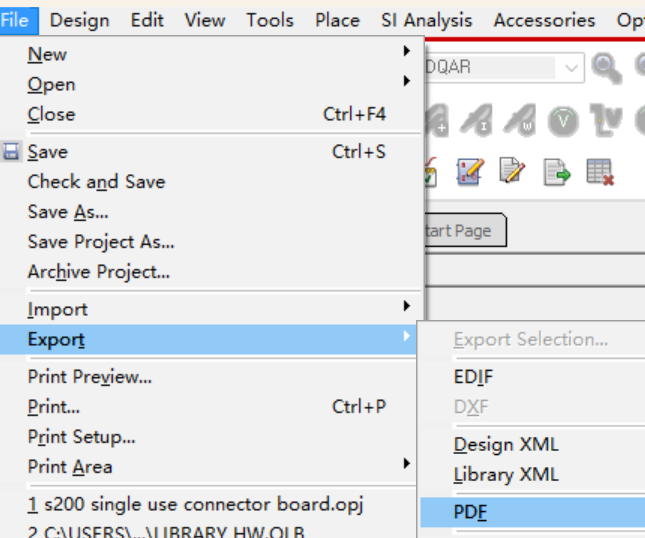Open the Accessories menu
645x538 pixels.
tap(544, 20)
